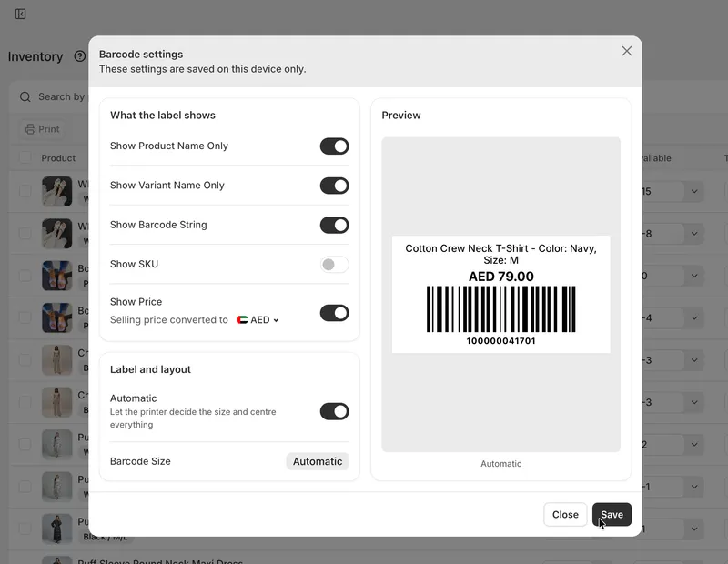Screen dimensions: 728x564
Task: Click barcode number 100000041701 in preview
Action: pyautogui.click(x=501, y=341)
